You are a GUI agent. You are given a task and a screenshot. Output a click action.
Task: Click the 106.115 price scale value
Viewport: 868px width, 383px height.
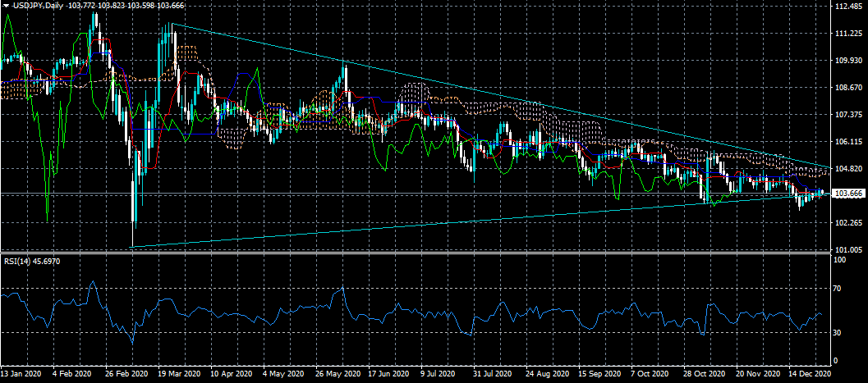(x=847, y=142)
